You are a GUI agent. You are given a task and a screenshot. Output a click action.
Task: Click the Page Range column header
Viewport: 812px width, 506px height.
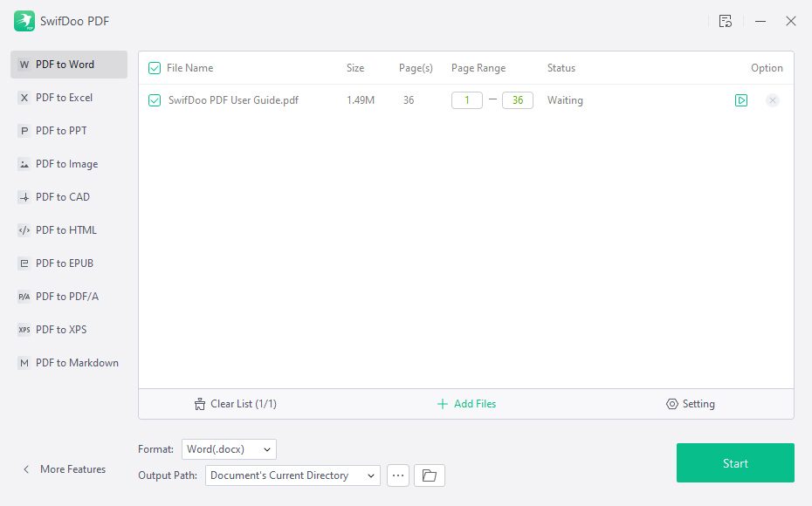coord(478,68)
